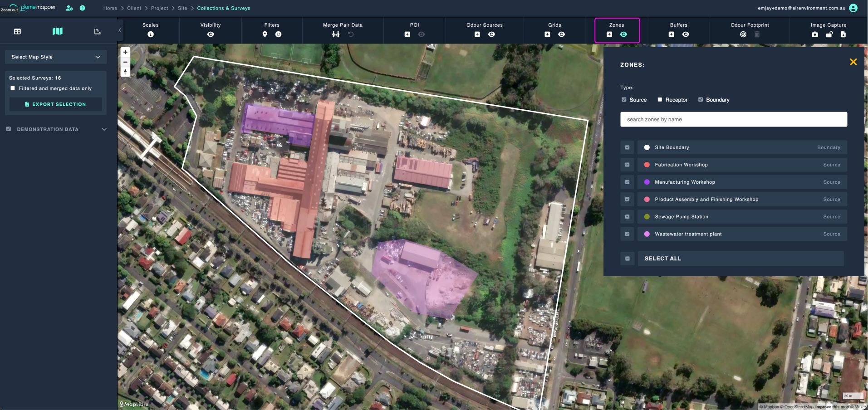Switch to chart view in sidebar
The image size is (868, 410).
pos(98,31)
